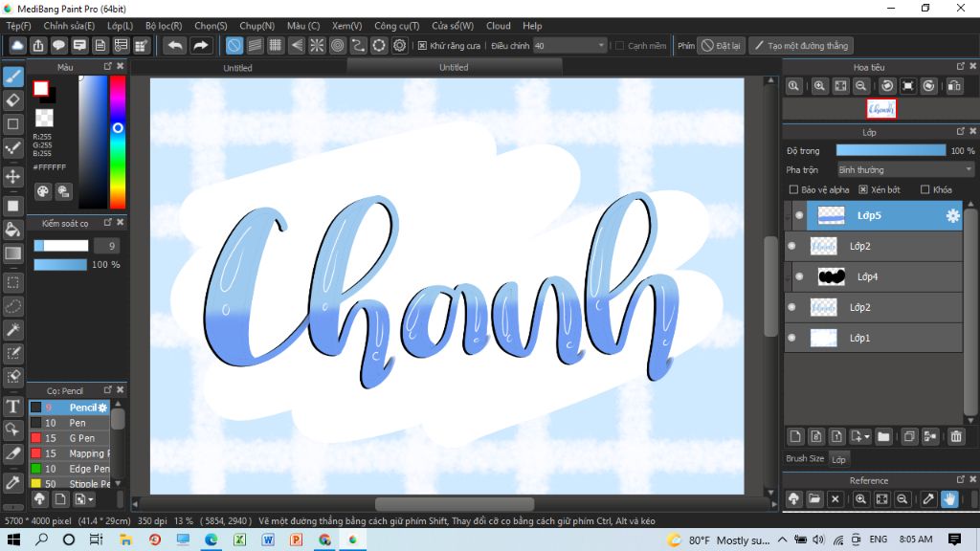
Task: Create a new layer folder
Action: pos(883,436)
